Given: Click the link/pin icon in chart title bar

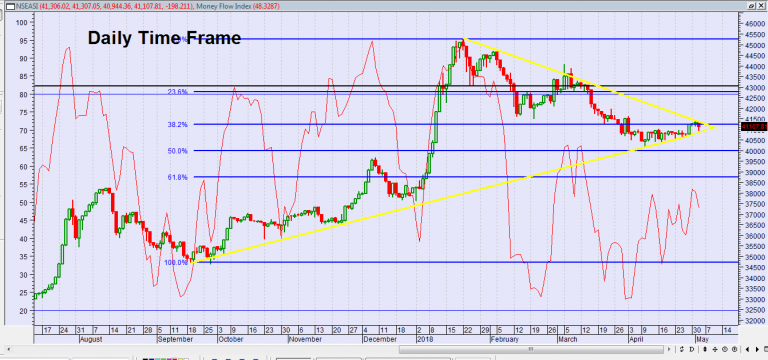Looking at the screenshot, I should [x=751, y=6].
